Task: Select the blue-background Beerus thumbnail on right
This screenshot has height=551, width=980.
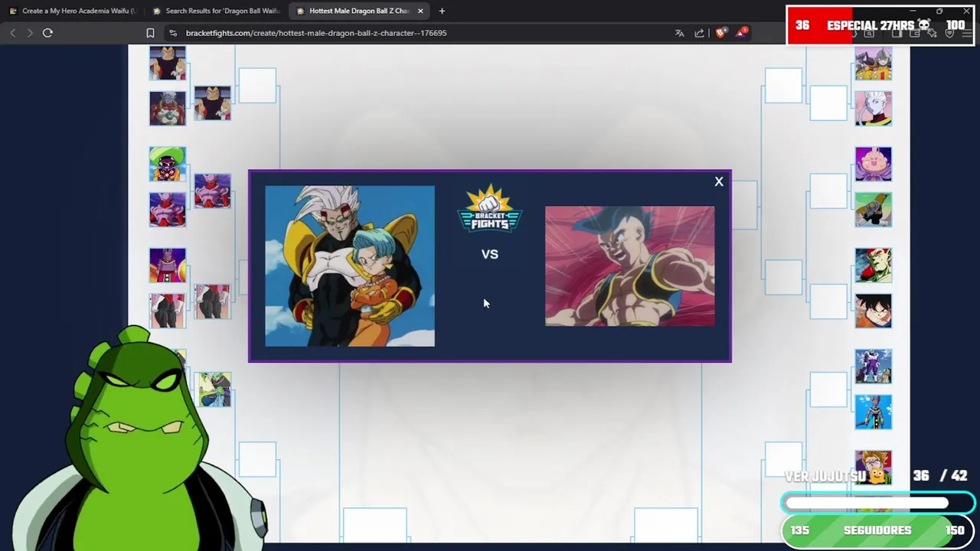Action: (874, 412)
